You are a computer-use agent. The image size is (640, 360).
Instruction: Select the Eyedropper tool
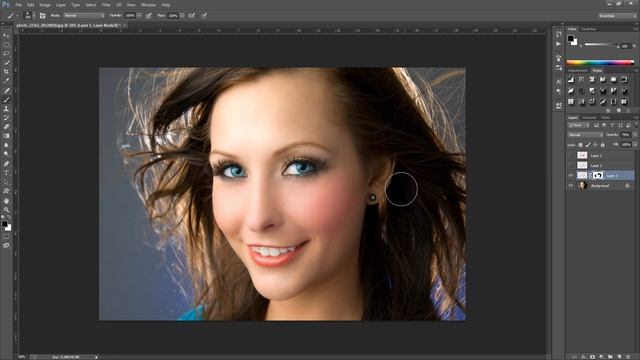(6, 80)
